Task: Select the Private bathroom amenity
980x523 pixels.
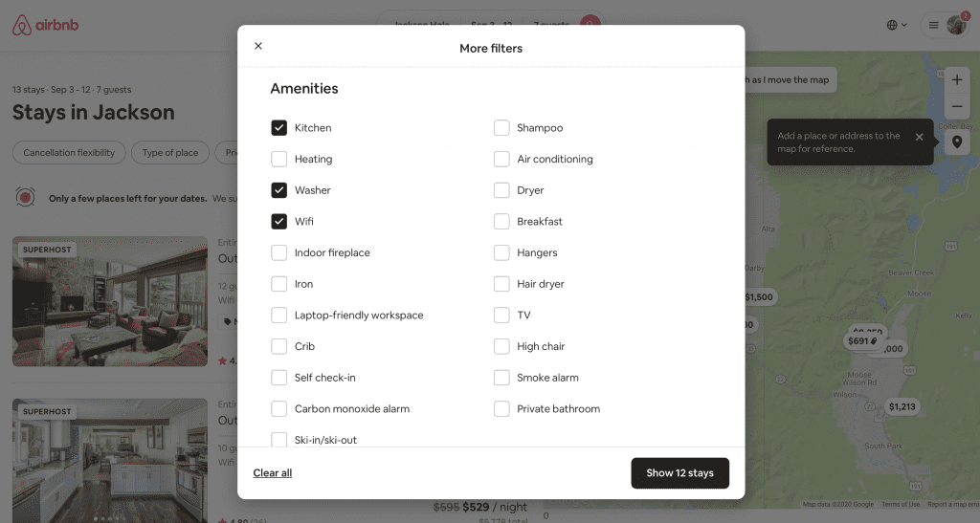Action: coord(501,409)
